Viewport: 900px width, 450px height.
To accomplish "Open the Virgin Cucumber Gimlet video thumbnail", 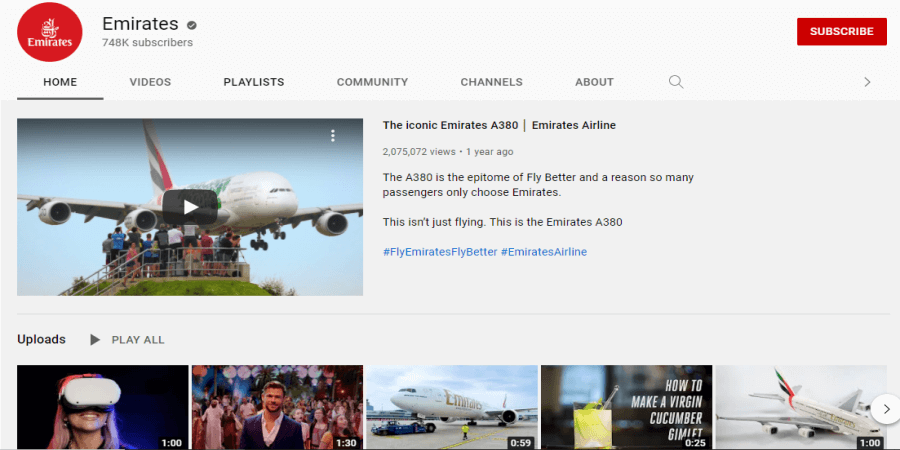I will click(x=627, y=408).
